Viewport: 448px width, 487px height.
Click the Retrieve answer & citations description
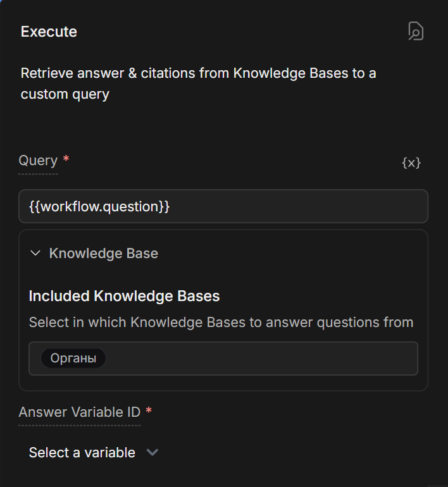pos(198,83)
